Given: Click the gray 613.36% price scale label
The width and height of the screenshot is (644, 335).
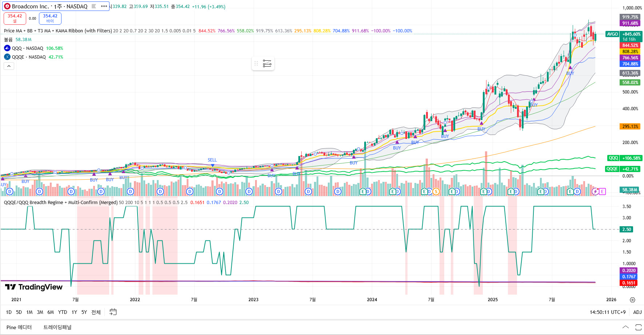Looking at the screenshot, I should click(630, 73).
